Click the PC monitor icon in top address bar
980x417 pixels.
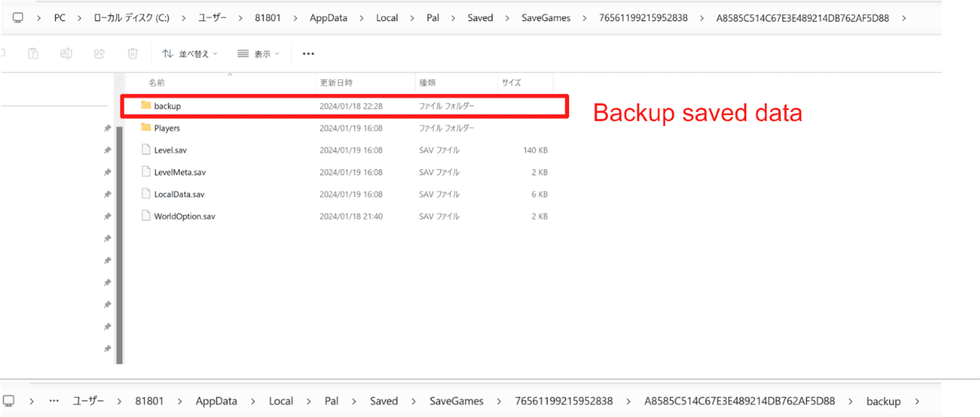pyautogui.click(x=17, y=17)
